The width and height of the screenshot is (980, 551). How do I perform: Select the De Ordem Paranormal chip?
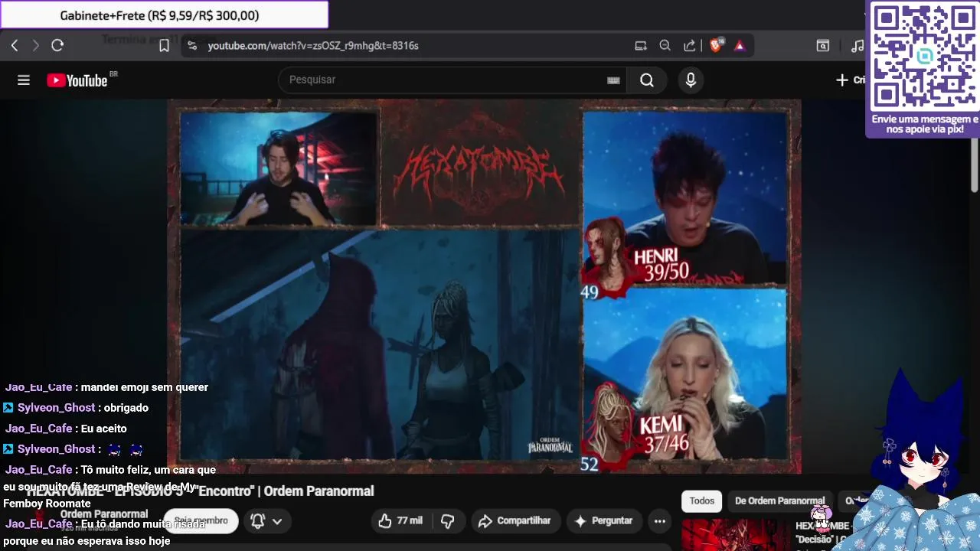[x=780, y=501]
